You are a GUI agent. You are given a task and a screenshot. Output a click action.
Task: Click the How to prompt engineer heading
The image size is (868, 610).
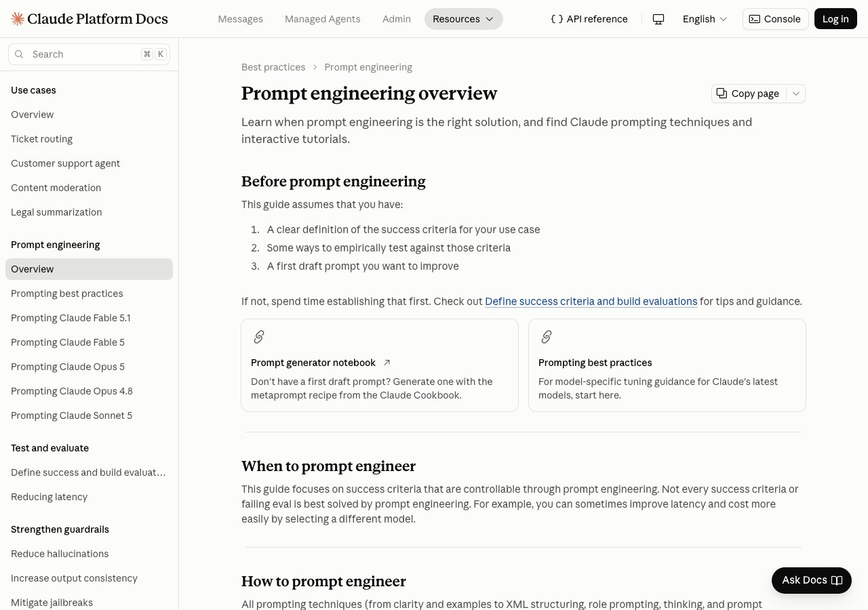tap(323, 582)
